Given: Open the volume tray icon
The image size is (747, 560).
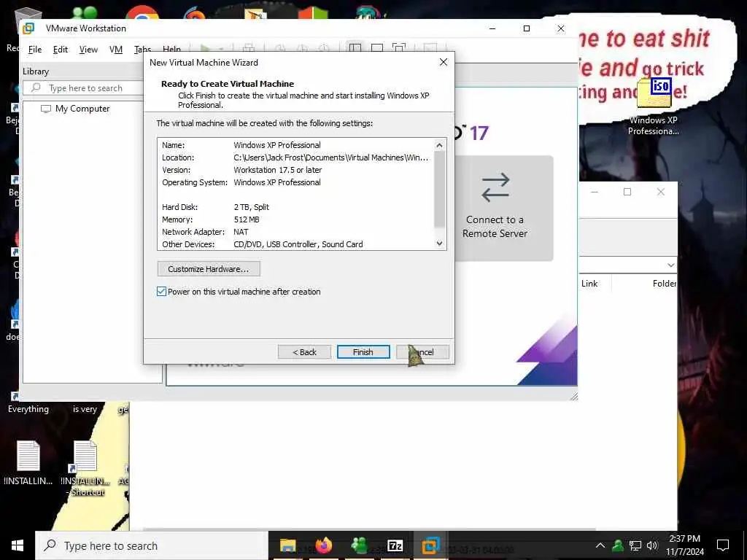Looking at the screenshot, I should 652,545.
